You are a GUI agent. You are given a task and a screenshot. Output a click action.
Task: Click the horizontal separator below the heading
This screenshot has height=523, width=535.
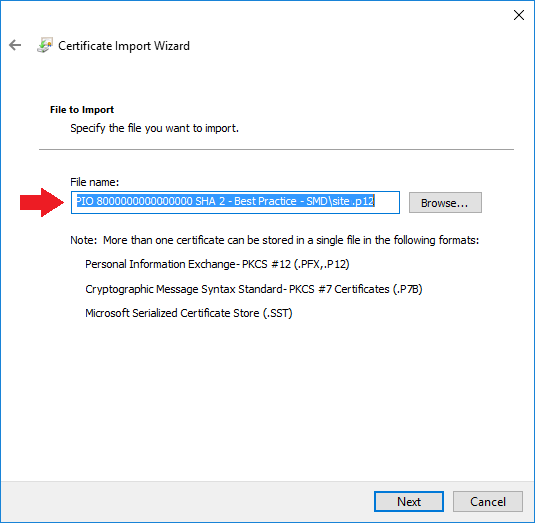276,149
